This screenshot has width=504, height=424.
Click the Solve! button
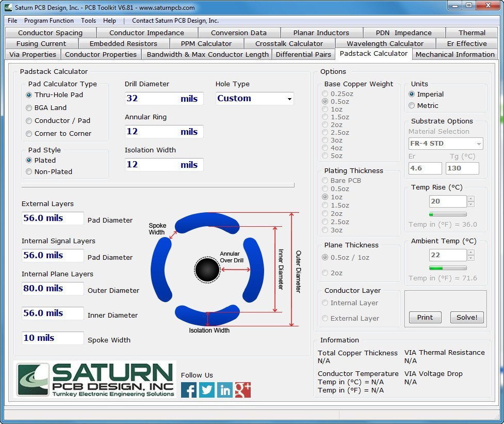[x=466, y=317]
